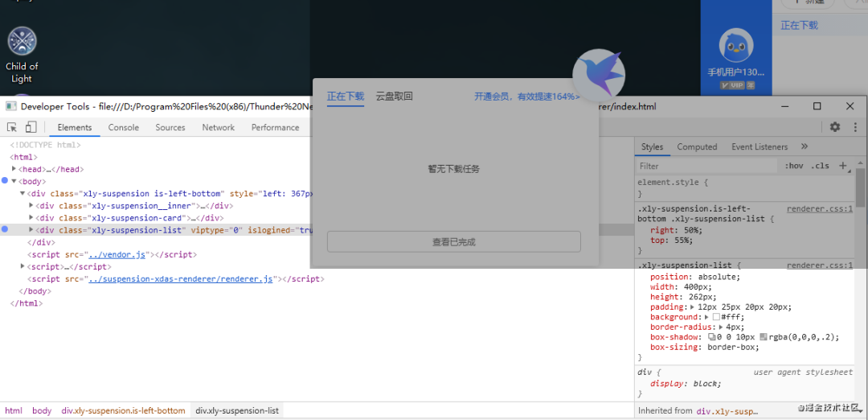Viewport: 868px width, 420px height.
Task: Expand border-radius shorthand values
Action: click(x=721, y=327)
